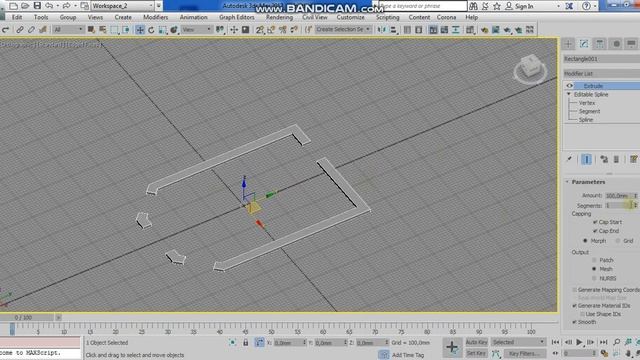Toggle the Smooth checkbox
640x360 pixels.
tap(574, 322)
